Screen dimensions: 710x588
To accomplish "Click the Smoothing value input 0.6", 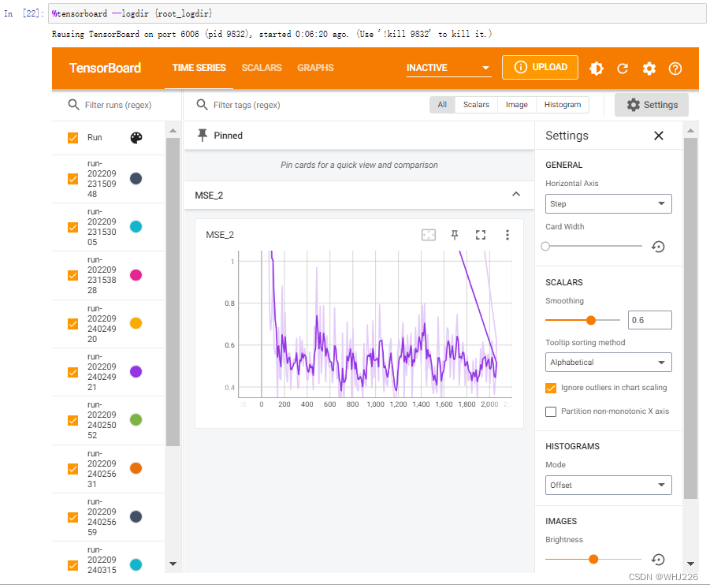I will point(650,320).
